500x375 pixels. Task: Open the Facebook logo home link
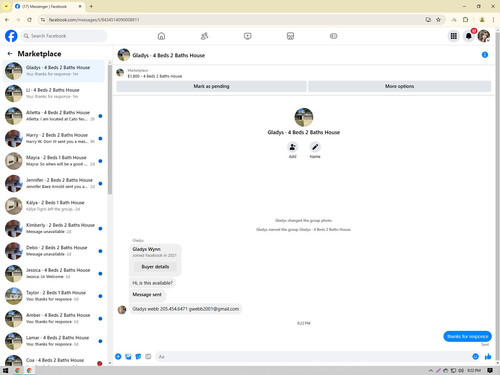click(11, 36)
